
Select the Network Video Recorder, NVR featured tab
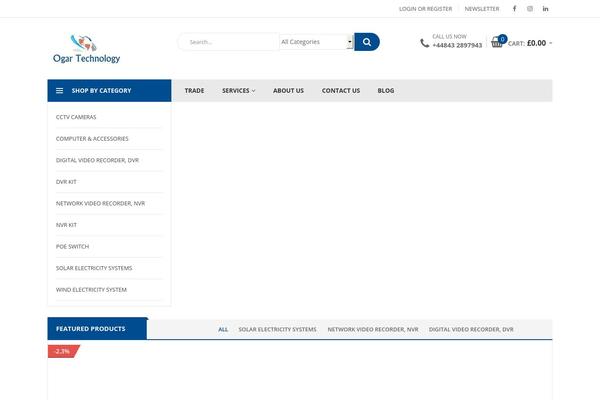(x=373, y=329)
